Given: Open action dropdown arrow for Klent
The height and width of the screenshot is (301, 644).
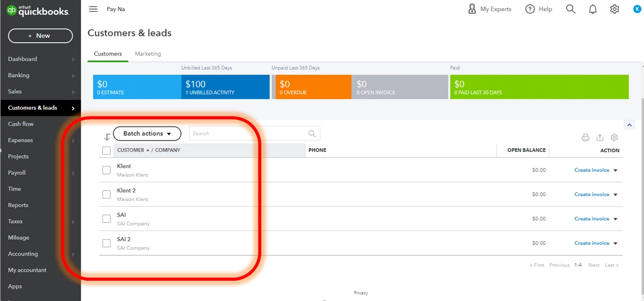Looking at the screenshot, I should 616,171.
